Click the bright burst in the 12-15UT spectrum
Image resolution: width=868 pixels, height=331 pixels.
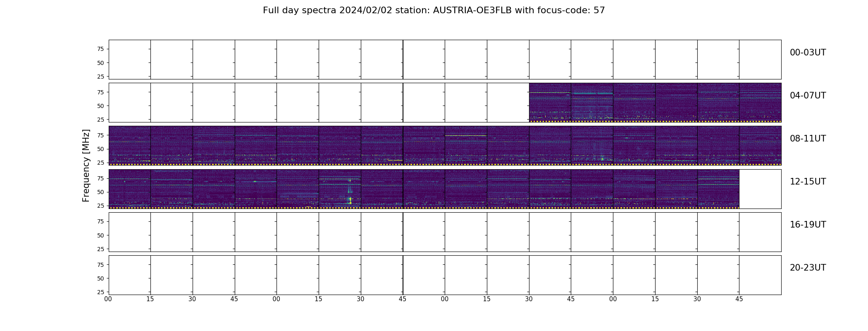coord(350,200)
